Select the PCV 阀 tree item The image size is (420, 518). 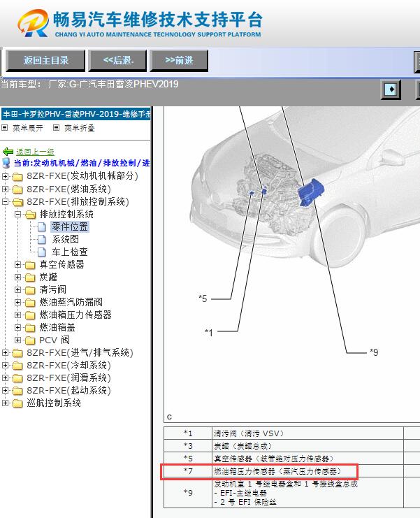(55, 340)
